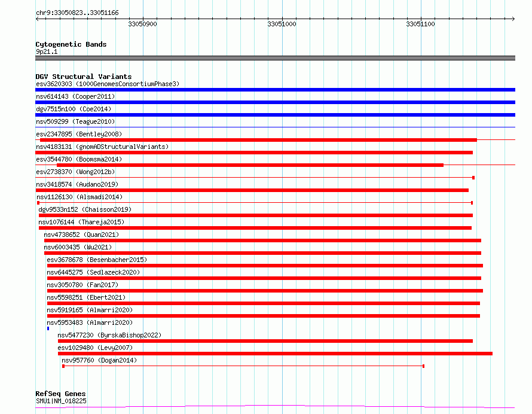Select the red bar under nsv4738652 (Quan2021)
This screenshot has height=414, width=532.
point(262,241)
